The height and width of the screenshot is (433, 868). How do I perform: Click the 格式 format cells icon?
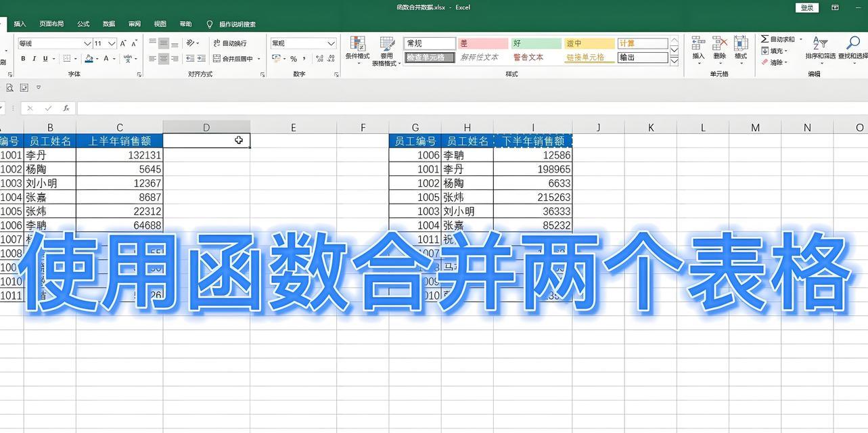click(741, 49)
